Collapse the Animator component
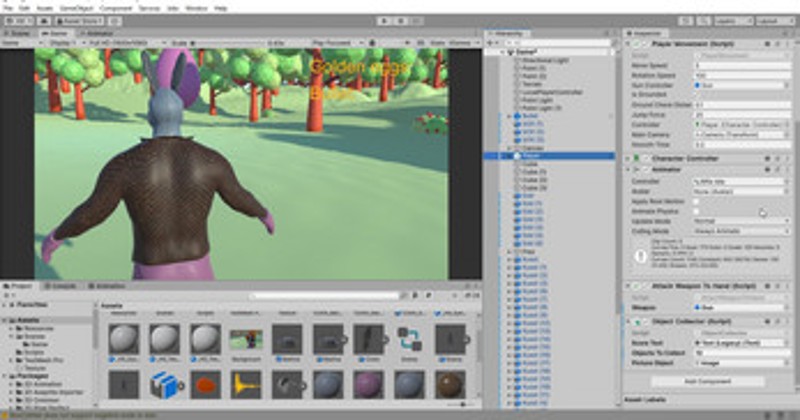The width and height of the screenshot is (800, 420). coord(628,169)
